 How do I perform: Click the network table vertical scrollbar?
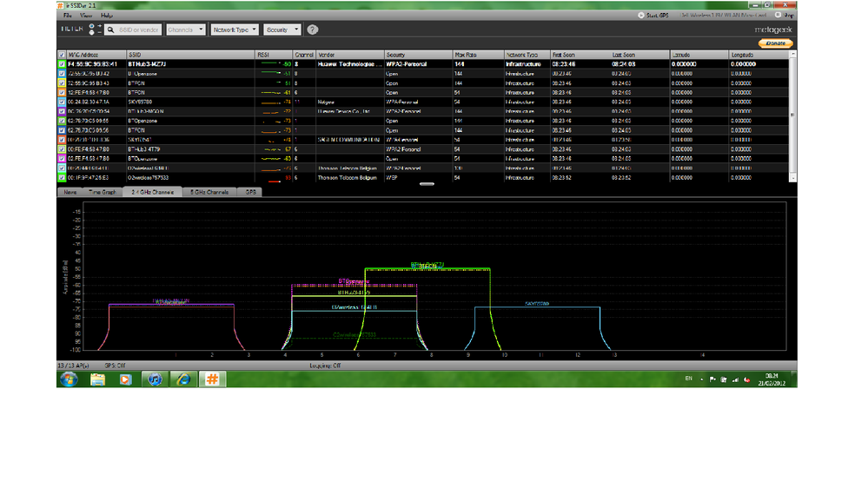pos(792,116)
